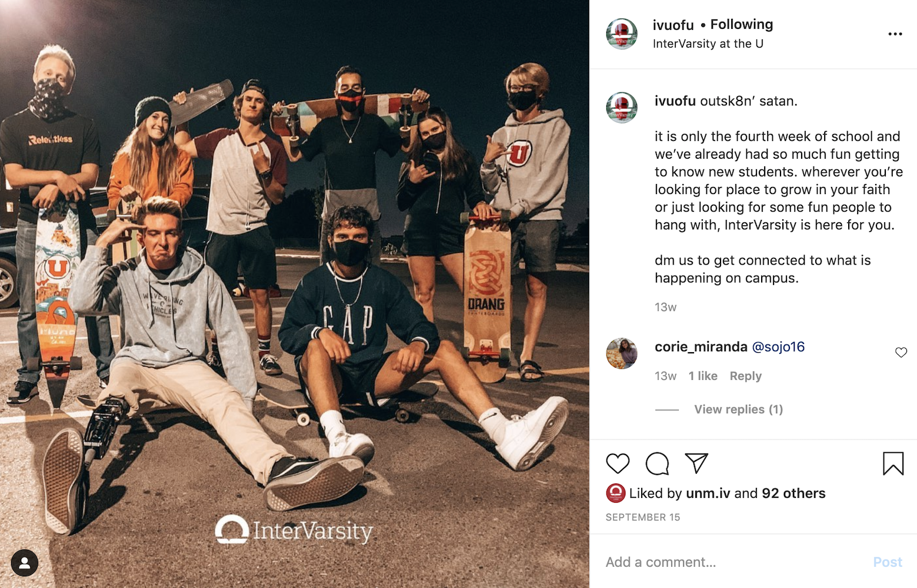This screenshot has width=917, height=588.
Task: Share post via paper plane icon
Action: pyautogui.click(x=696, y=463)
